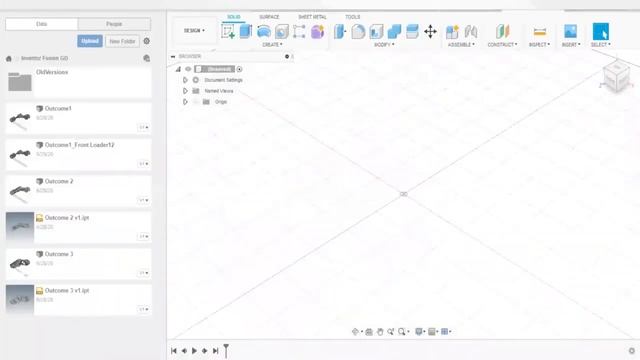Click the New Folder button
The image size is (640, 360).
pos(122,41)
